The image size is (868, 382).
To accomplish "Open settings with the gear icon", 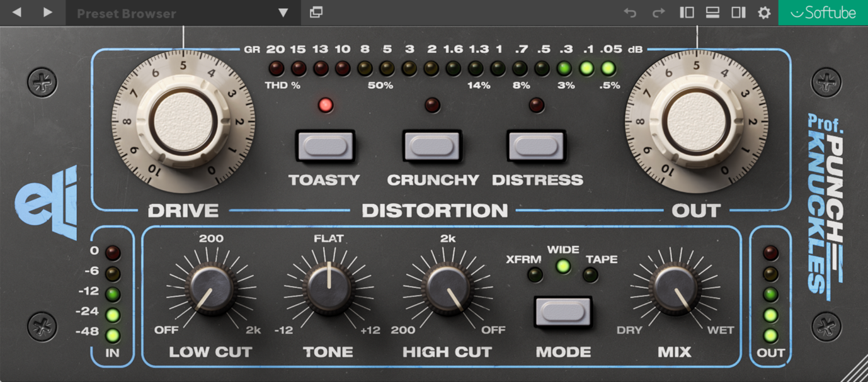I will click(x=764, y=13).
